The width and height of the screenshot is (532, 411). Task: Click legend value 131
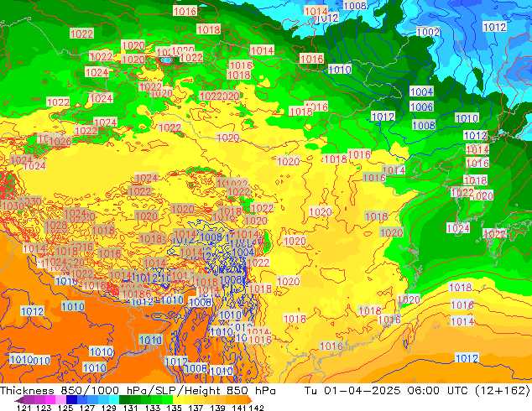130,408
